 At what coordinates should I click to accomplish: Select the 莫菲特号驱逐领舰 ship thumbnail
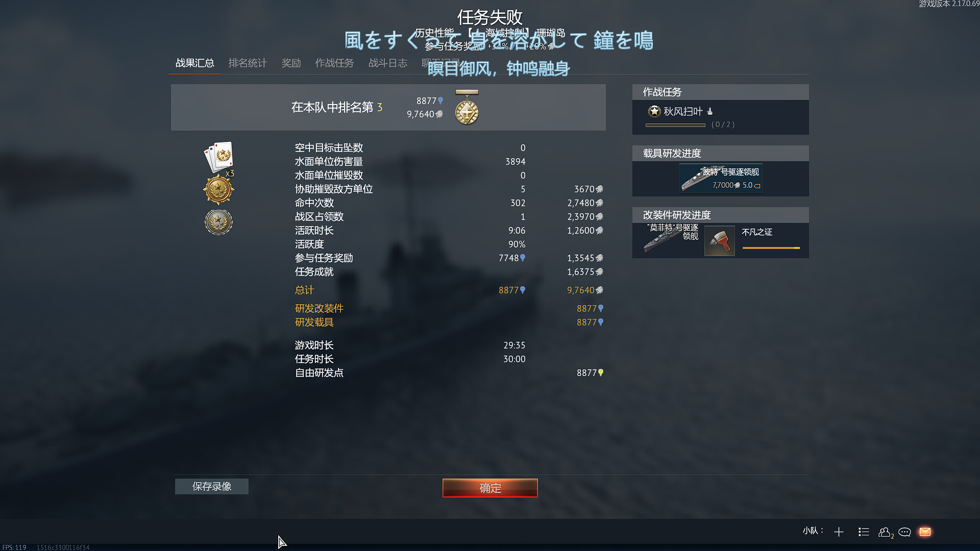[x=671, y=238]
